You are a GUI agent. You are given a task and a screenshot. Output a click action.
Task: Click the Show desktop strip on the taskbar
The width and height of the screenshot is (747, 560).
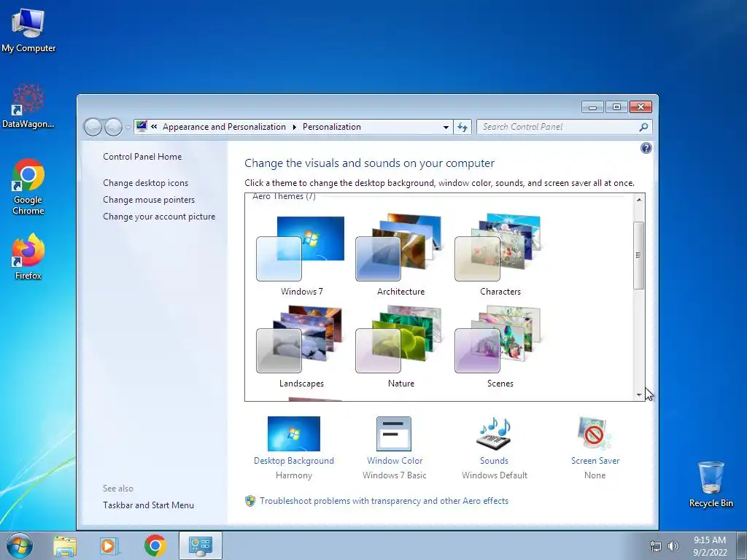tap(741, 545)
